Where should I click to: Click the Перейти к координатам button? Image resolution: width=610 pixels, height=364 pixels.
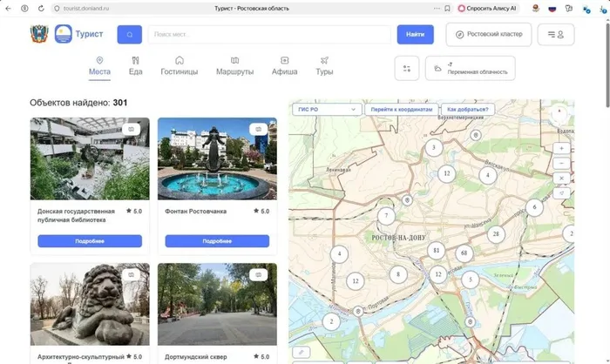tap(401, 110)
